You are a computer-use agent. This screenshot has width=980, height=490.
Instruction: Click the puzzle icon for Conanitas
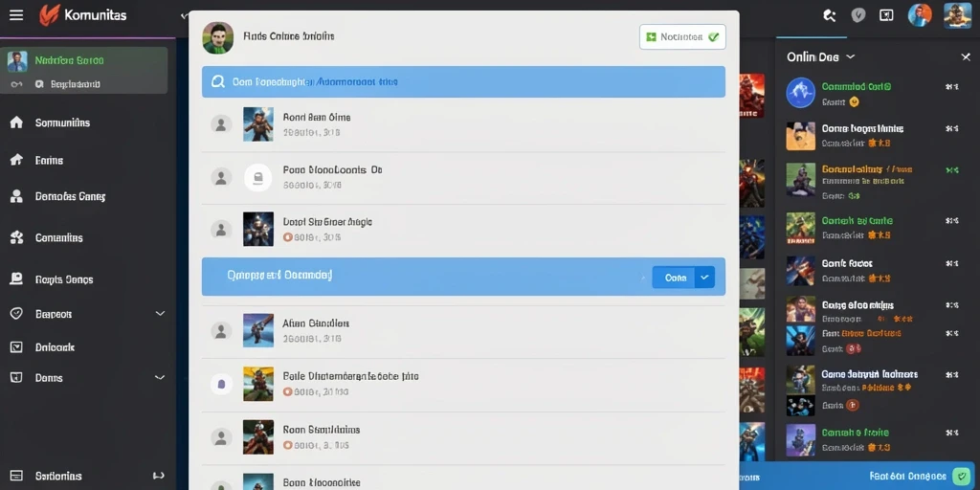tap(17, 237)
